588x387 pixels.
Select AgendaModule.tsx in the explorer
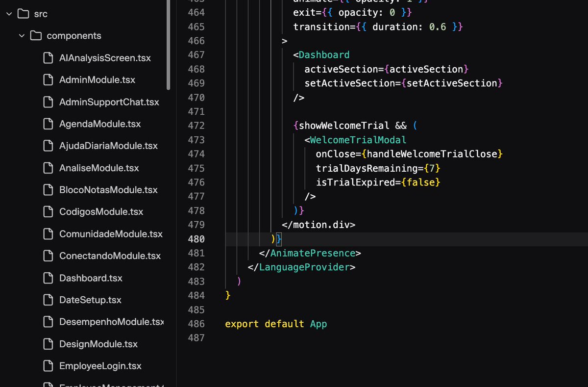click(100, 124)
